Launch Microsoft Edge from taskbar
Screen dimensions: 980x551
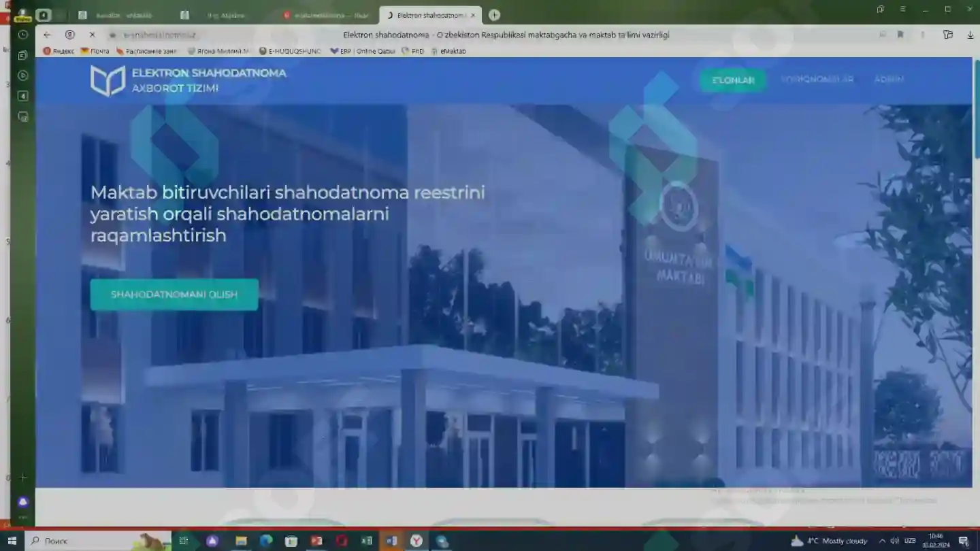pyautogui.click(x=266, y=541)
